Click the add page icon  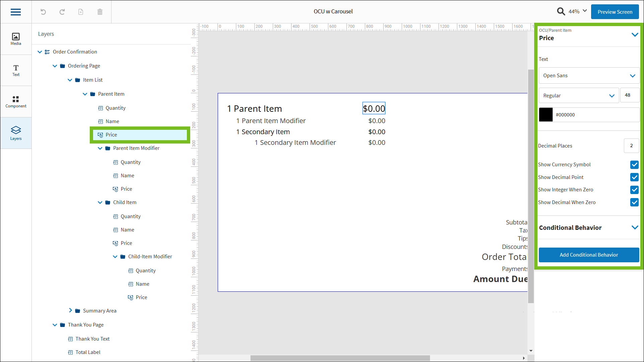click(81, 12)
